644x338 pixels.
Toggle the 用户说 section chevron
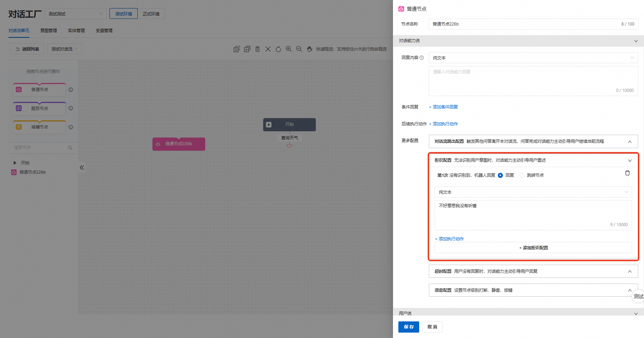coord(636,314)
